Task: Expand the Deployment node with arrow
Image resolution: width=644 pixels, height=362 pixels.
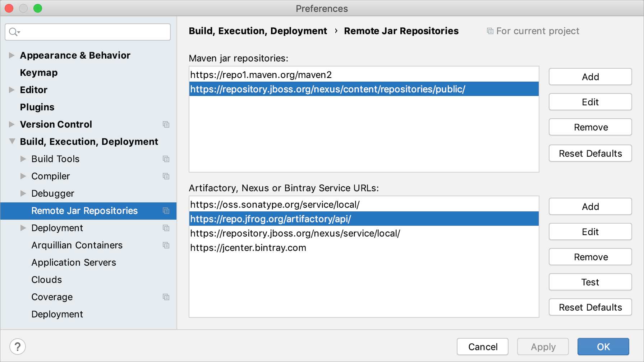Action: [23, 228]
